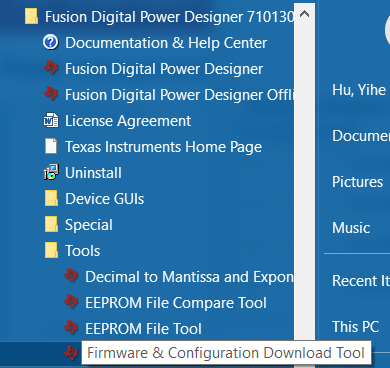Screen dimensions: 390x368
Task: Expand the Device GUIs subfolder
Action: click(105, 199)
